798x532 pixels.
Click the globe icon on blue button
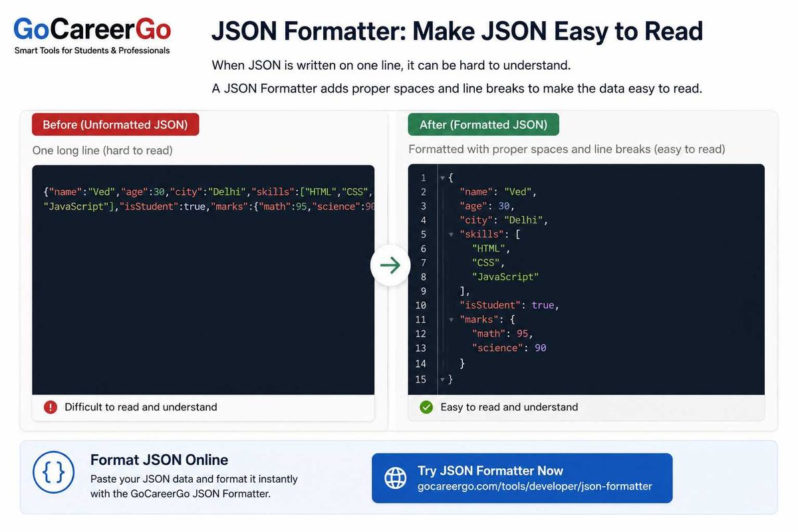[x=396, y=477]
